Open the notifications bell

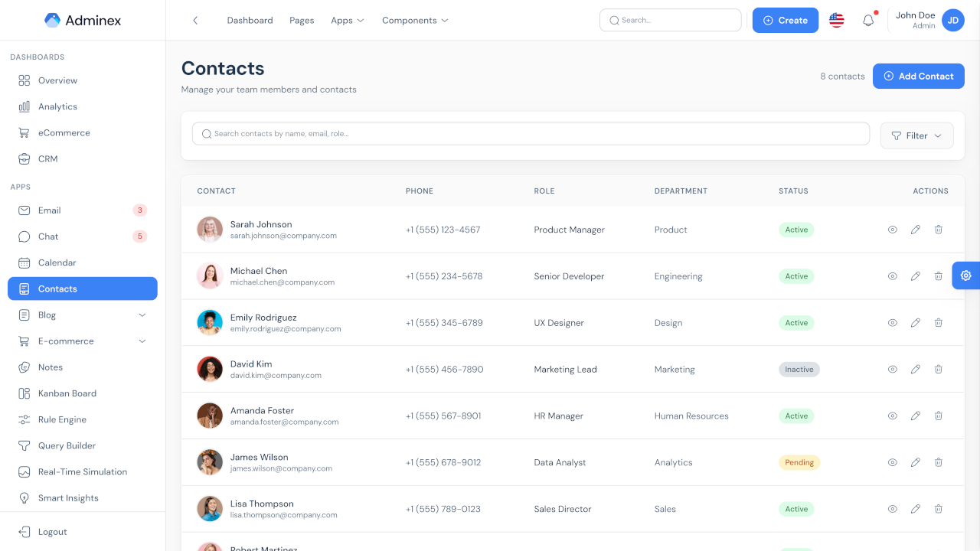coord(868,21)
